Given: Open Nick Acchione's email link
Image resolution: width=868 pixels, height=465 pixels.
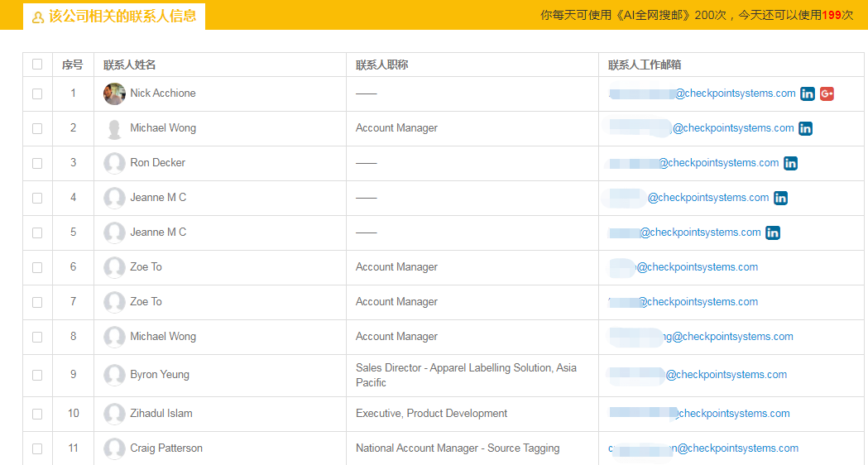Looking at the screenshot, I should pyautogui.click(x=702, y=93).
